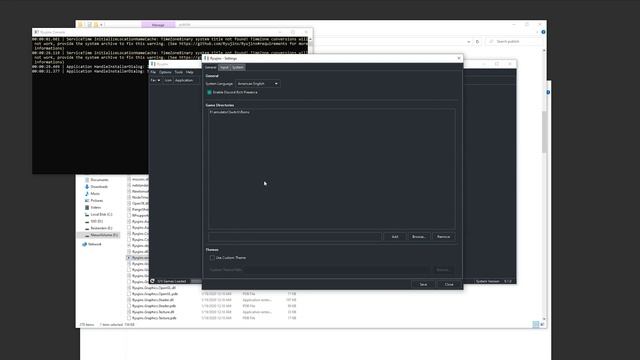
Task: Click the Fav column header in Ryujinx
Action: pos(156,80)
